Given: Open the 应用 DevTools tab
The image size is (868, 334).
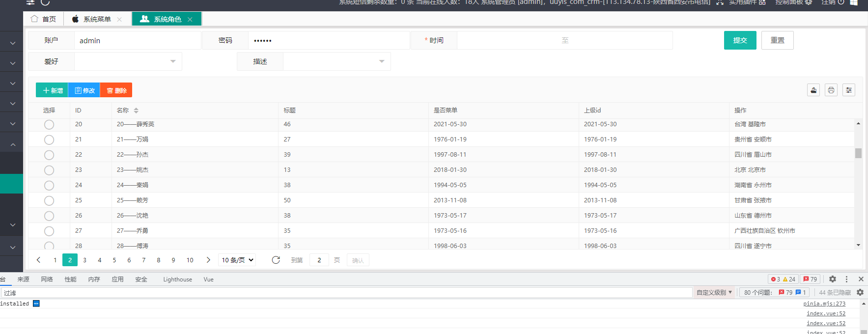Looking at the screenshot, I should 118,279.
